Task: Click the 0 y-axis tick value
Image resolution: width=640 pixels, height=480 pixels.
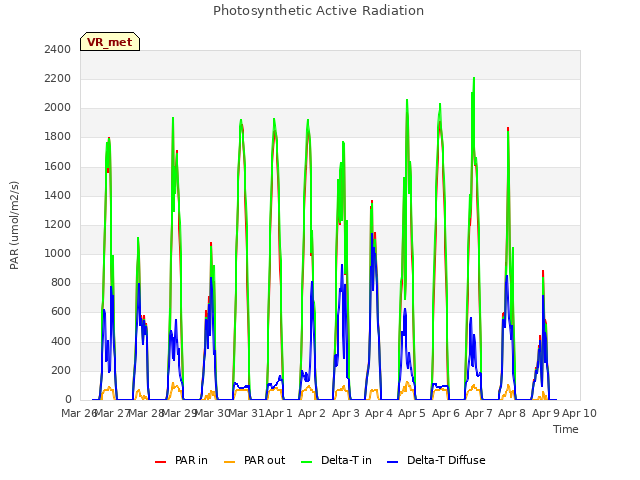Action: (x=68, y=400)
